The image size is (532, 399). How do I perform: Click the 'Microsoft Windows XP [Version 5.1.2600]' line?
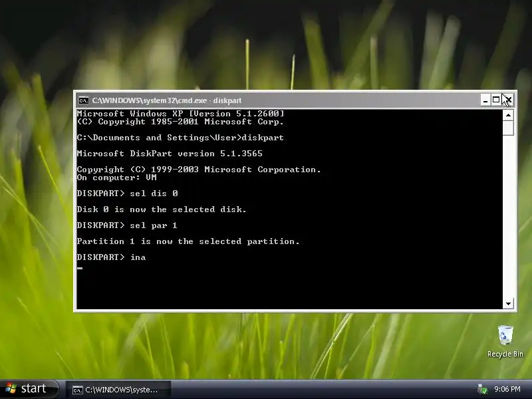click(180, 113)
